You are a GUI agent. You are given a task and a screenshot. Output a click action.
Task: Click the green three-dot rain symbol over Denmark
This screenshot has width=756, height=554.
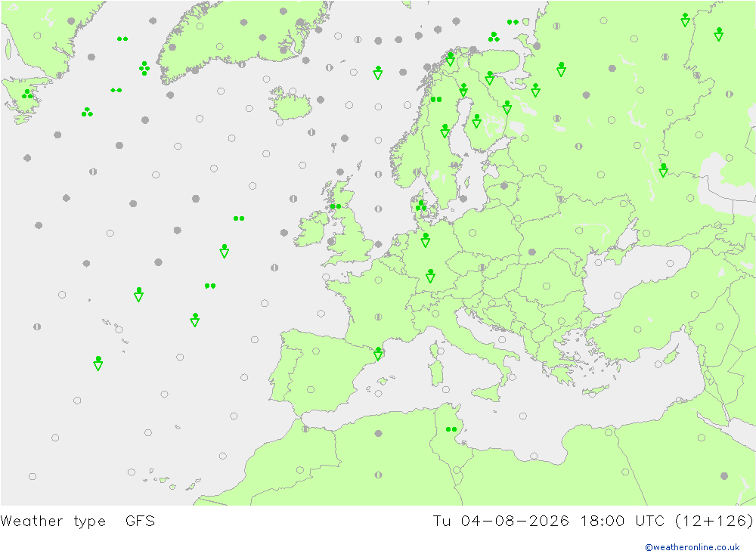[x=421, y=206]
